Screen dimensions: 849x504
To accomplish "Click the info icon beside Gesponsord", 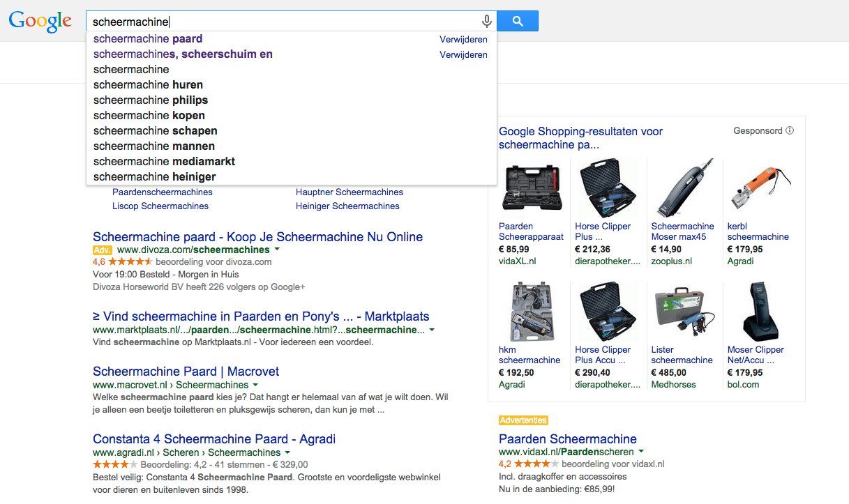I will tap(790, 130).
